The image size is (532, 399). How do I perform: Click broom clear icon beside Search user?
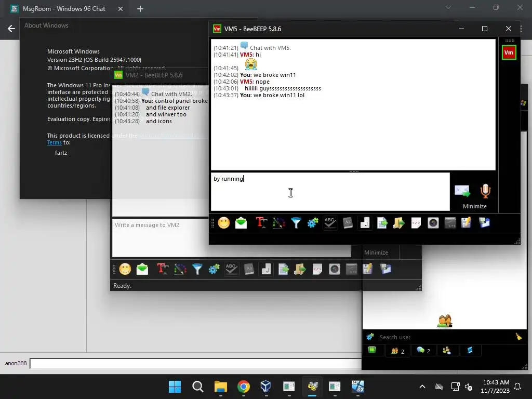pyautogui.click(x=519, y=336)
